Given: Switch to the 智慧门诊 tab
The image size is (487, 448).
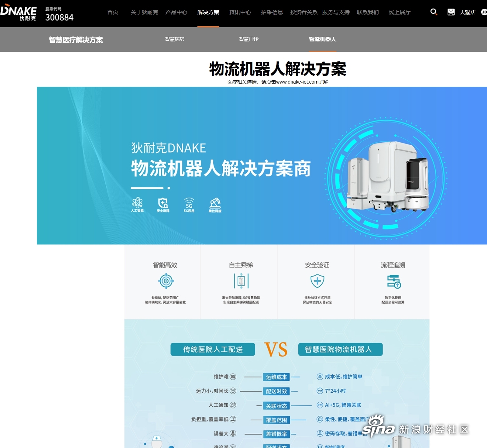Looking at the screenshot, I should (249, 39).
